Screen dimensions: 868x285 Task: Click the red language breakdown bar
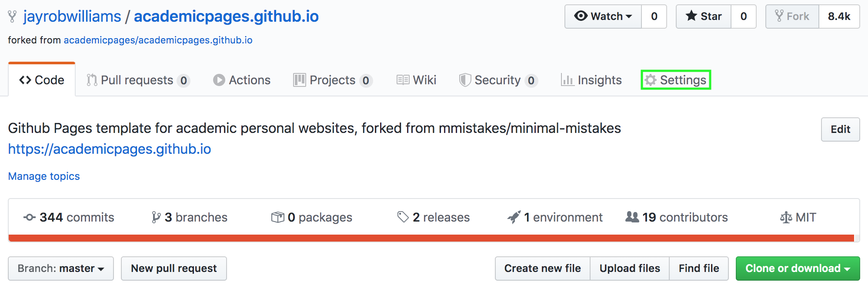[431, 238]
